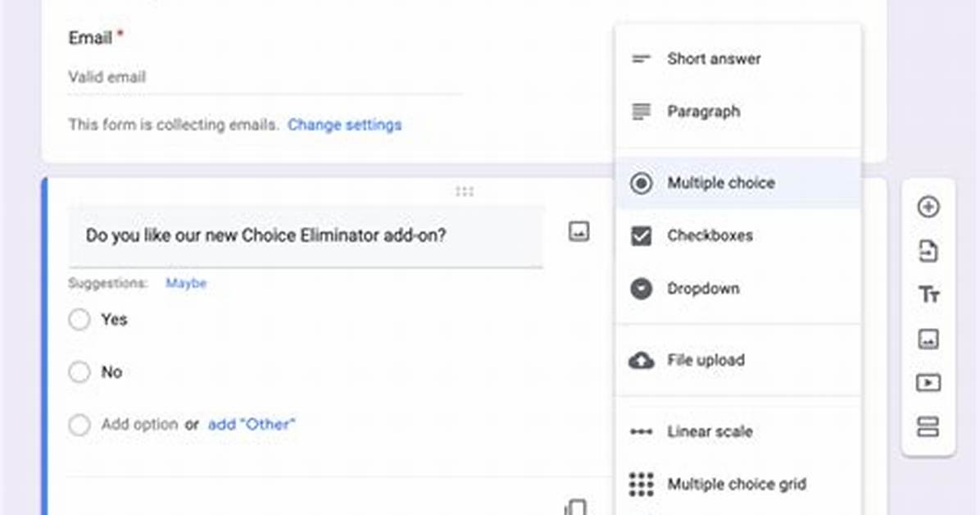
Task: Click the Maybe suggestion
Action: 186,284
